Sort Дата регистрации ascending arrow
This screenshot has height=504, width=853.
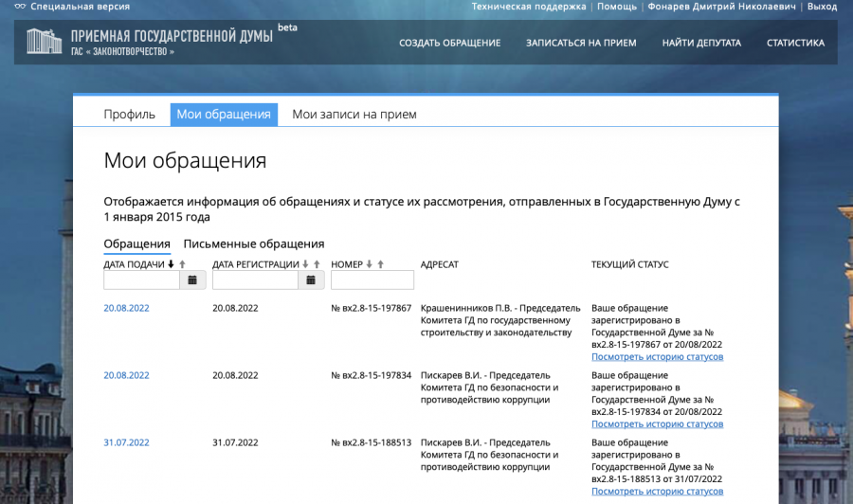(317, 264)
